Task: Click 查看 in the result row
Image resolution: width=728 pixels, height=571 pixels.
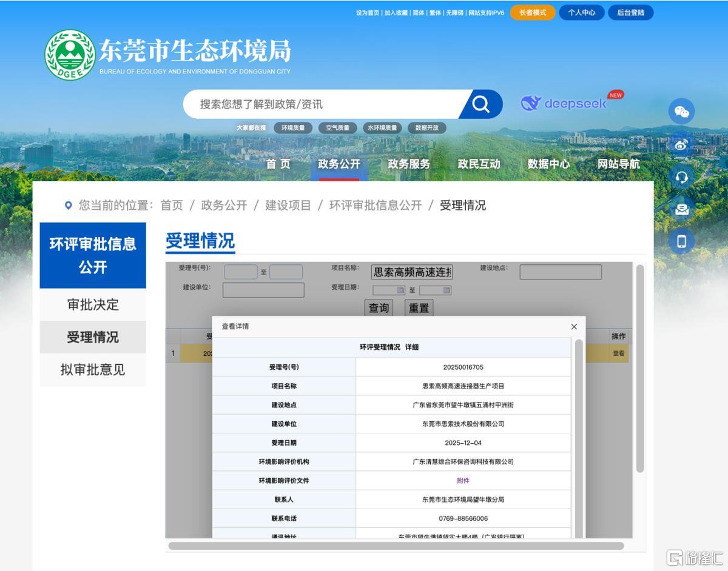Action: [618, 353]
